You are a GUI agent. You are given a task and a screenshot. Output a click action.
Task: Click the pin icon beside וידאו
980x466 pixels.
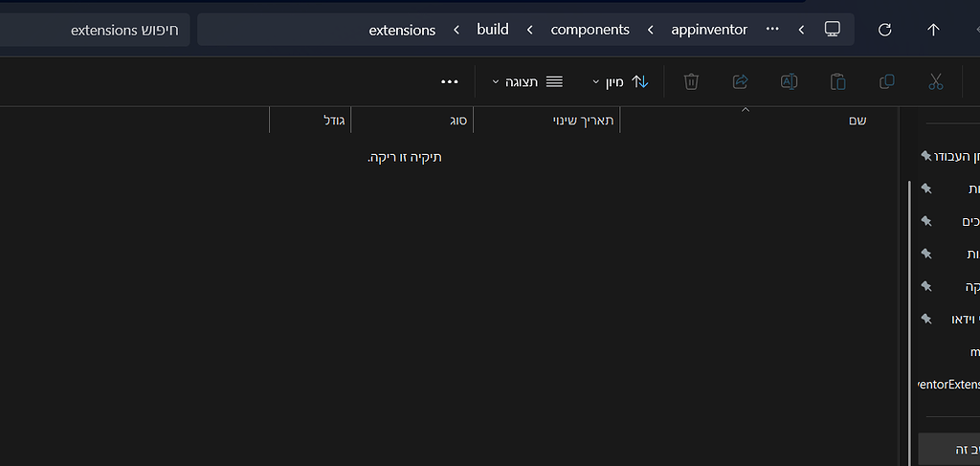[x=926, y=319]
